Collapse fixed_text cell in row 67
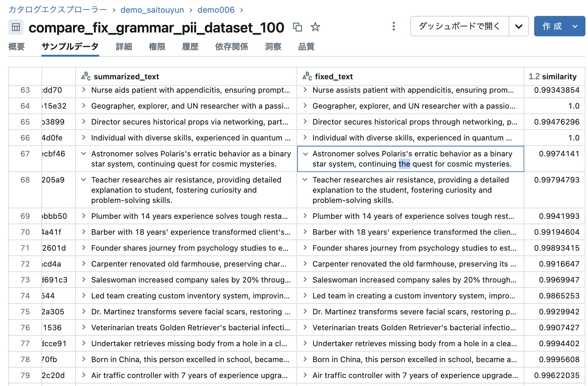Screen dimensions: 588x386 [305, 154]
